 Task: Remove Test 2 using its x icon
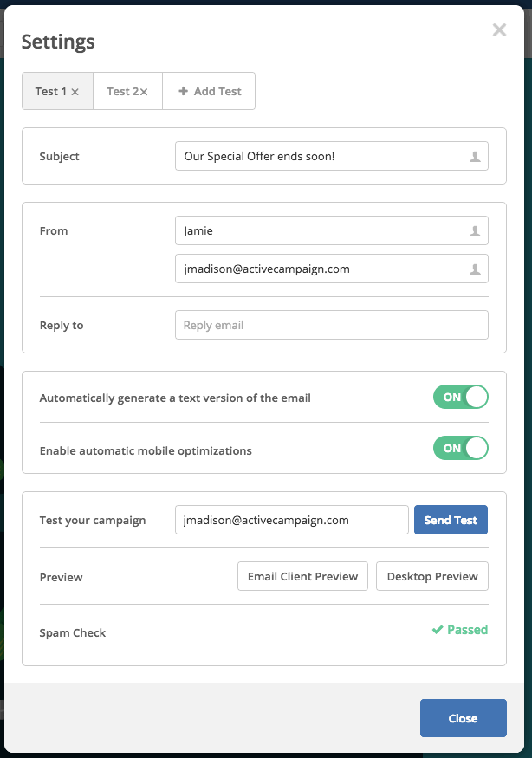pos(144,92)
